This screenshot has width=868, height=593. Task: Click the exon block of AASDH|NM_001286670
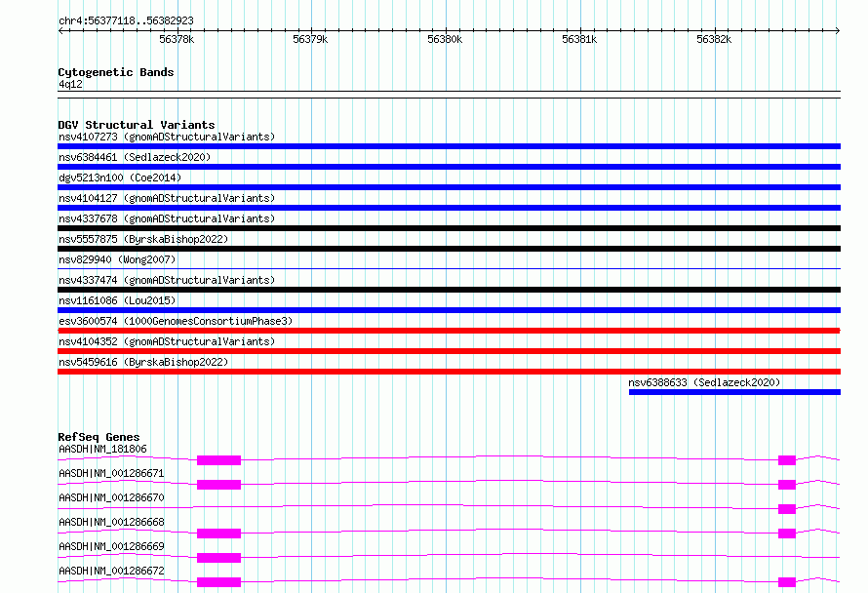pos(787,509)
